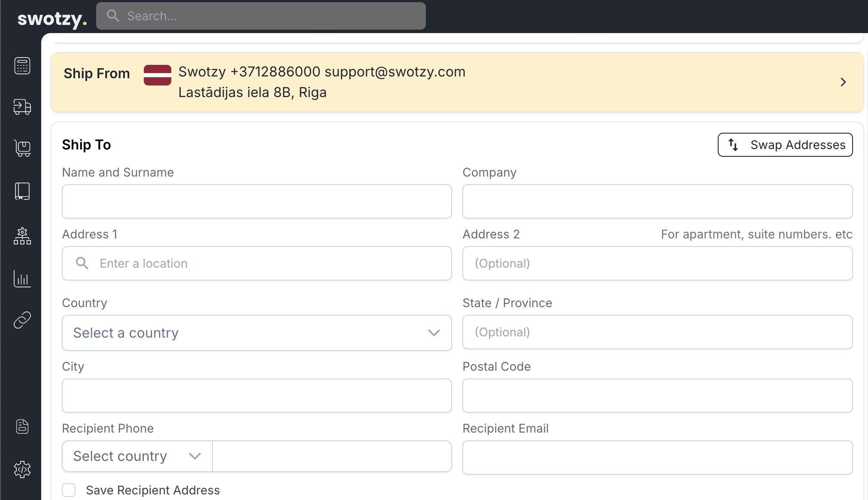Open the phone Select country dropdown
Image resolution: width=868 pixels, height=500 pixels.
coord(137,456)
